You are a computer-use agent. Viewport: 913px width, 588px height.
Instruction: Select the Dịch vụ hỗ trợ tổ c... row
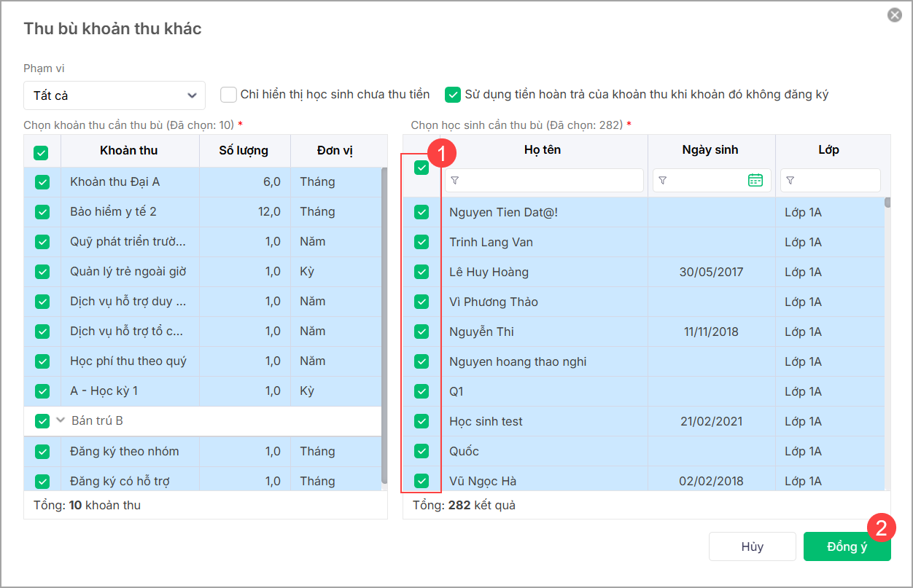pyautogui.click(x=203, y=332)
